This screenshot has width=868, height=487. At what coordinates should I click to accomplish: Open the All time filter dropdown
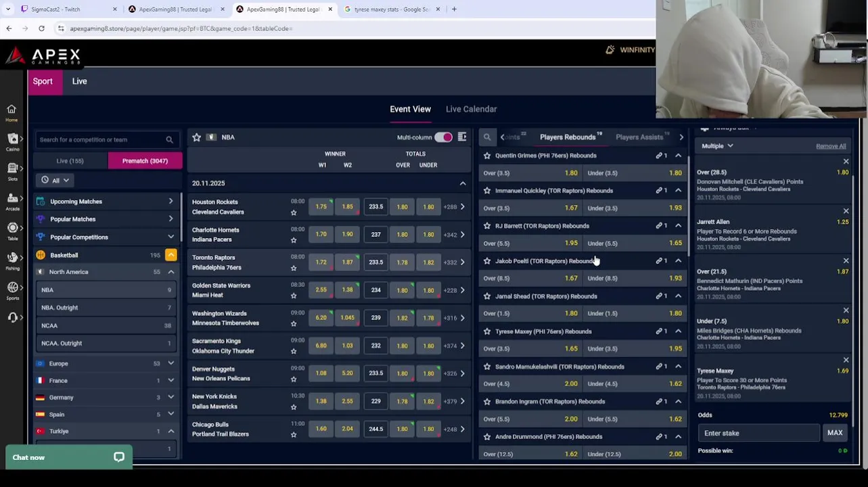tap(55, 181)
